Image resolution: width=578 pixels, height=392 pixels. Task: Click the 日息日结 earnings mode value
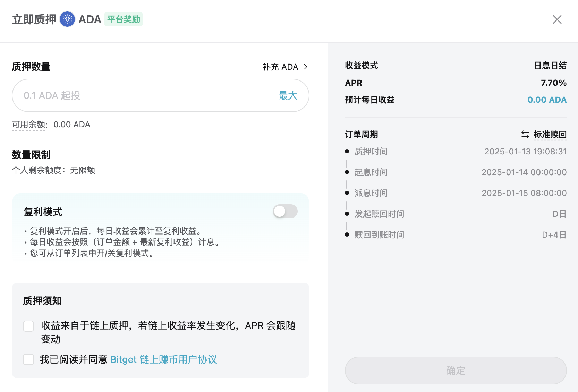click(550, 66)
